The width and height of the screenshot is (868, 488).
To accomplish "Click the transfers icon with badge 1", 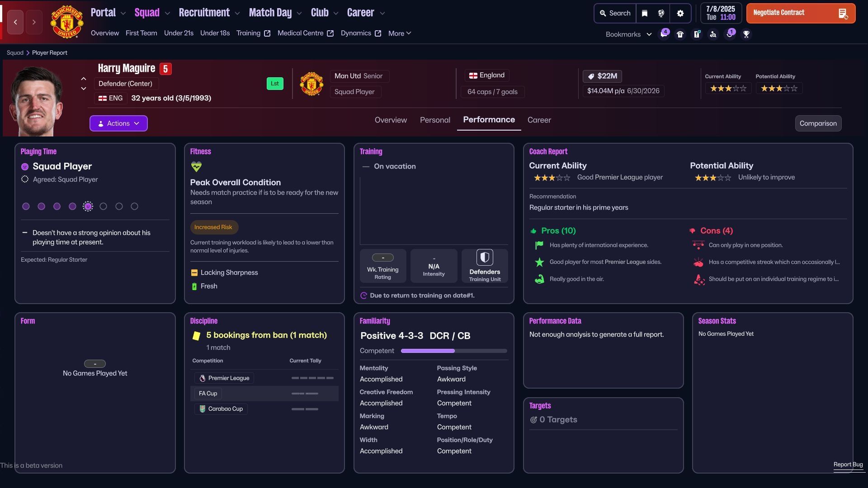I will click(730, 35).
